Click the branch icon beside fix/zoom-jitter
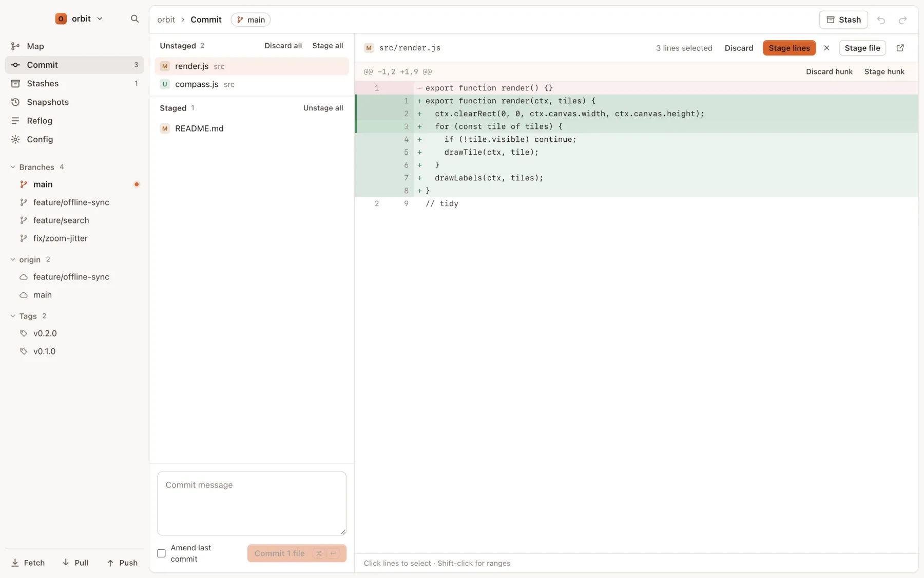This screenshot has height=578, width=924. pyautogui.click(x=24, y=238)
